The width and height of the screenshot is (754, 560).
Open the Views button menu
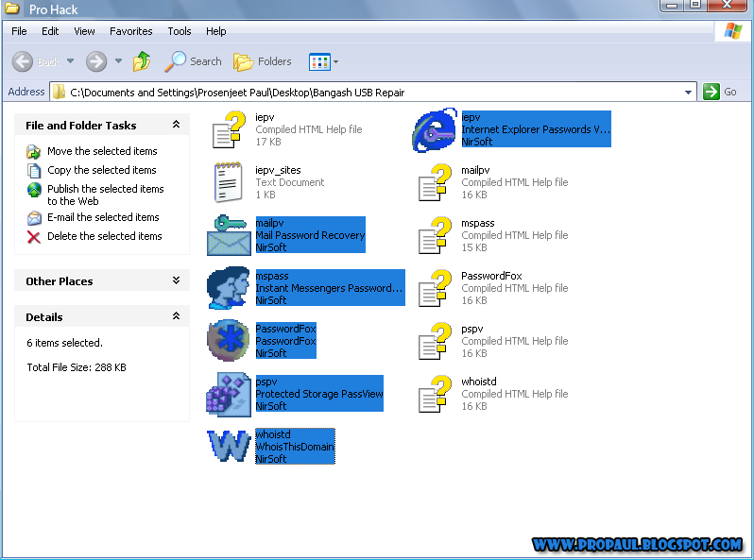point(324,62)
